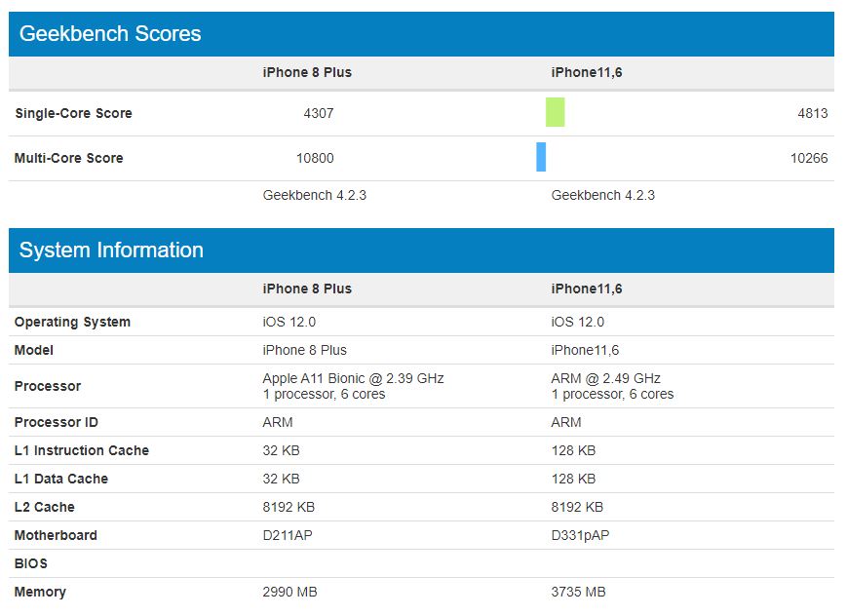Viewport: 847px width, 616px height.
Task: Click motherboard value D211AP
Action: pyautogui.click(x=288, y=535)
